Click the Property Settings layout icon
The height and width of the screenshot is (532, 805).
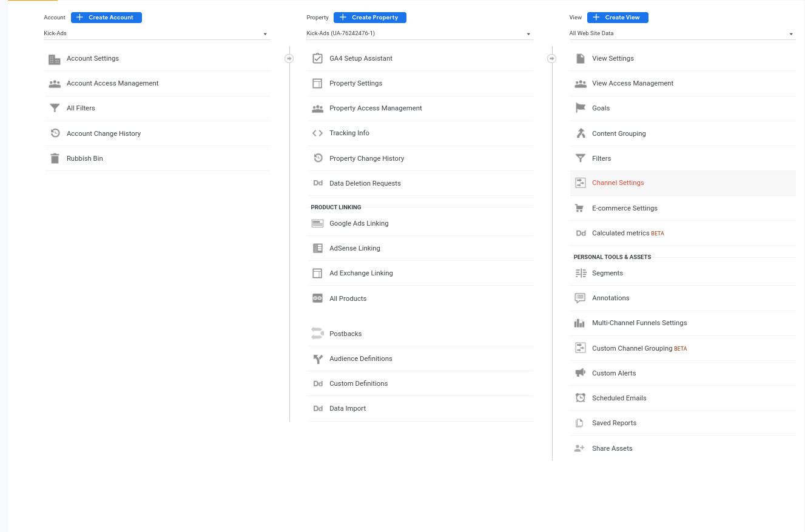tap(317, 83)
